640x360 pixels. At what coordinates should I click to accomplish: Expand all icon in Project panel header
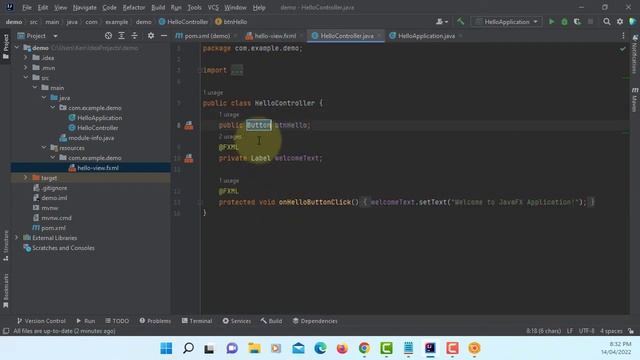coord(121,36)
